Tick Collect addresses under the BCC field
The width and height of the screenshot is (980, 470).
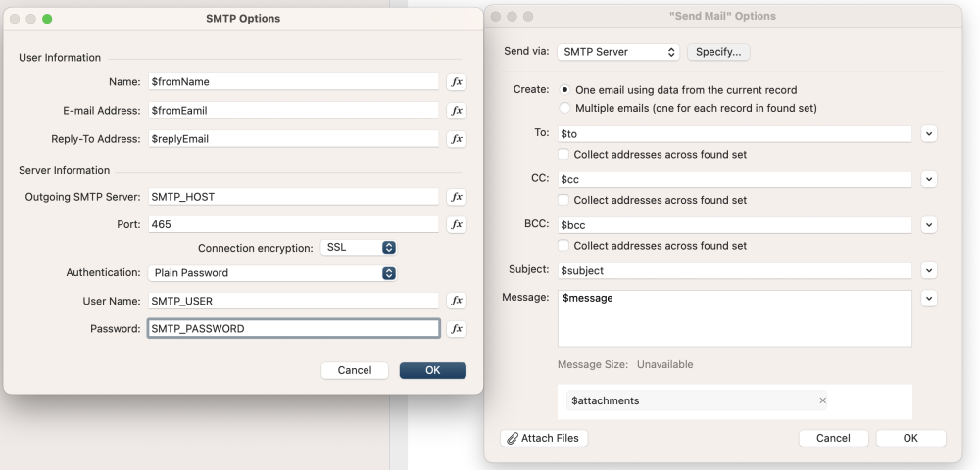[563, 246]
